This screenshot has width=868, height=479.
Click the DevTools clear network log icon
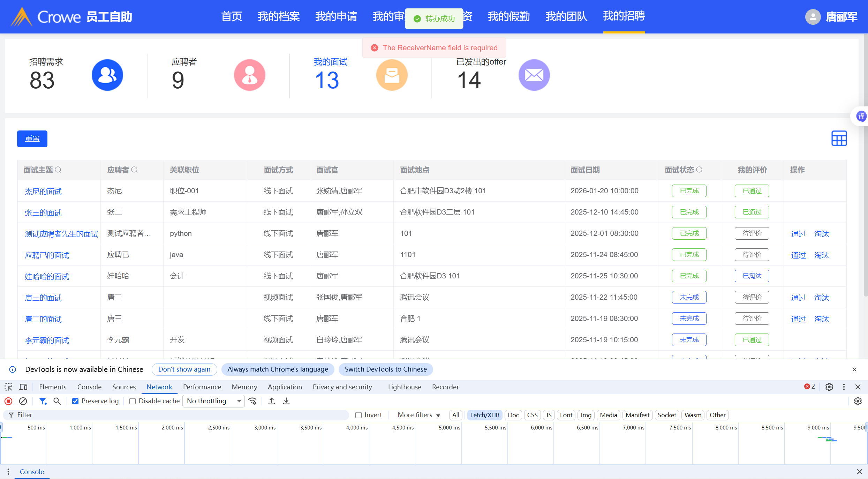coord(23,401)
